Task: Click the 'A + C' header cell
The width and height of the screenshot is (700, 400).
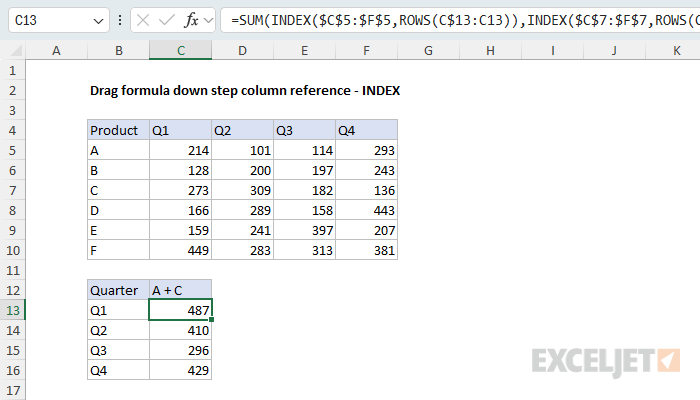Action: coord(180,290)
